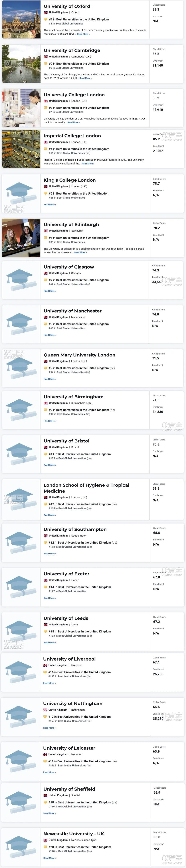The image size is (186, 868).
Task: Expand Read More for University of Oxford description
Action: tap(83, 34)
